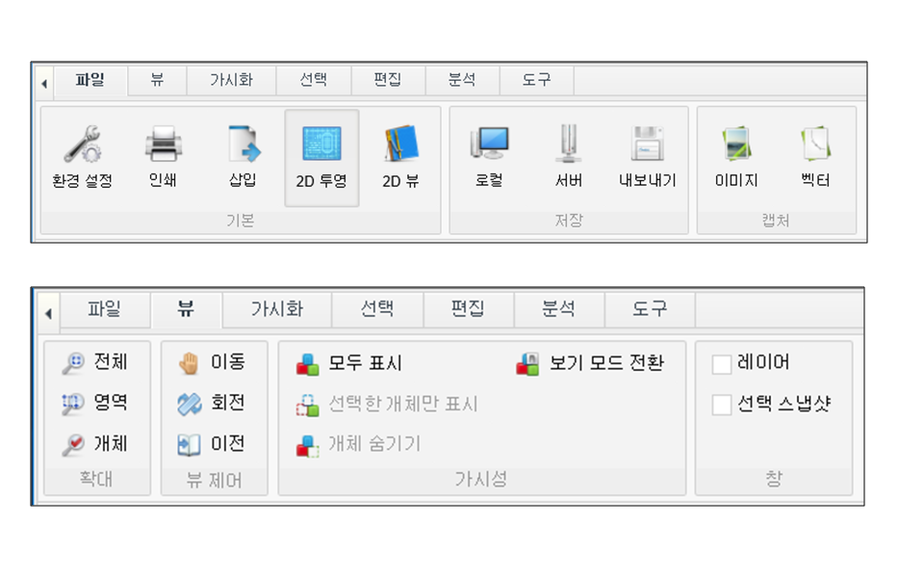Screen dimensions: 924x578
Task: Capture as 벡터 using the document icon
Action: click(x=815, y=144)
